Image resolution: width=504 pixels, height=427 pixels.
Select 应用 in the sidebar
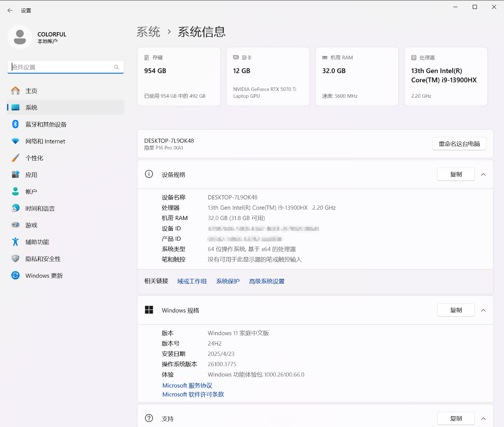tap(31, 175)
